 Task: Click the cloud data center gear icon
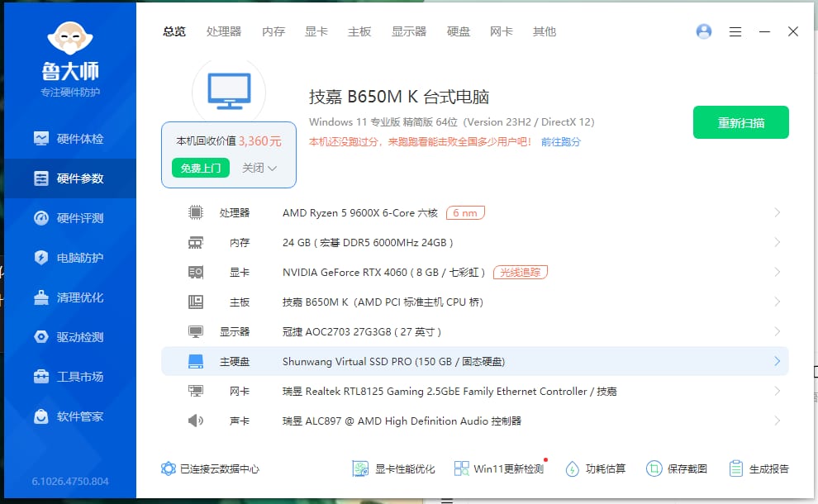169,468
